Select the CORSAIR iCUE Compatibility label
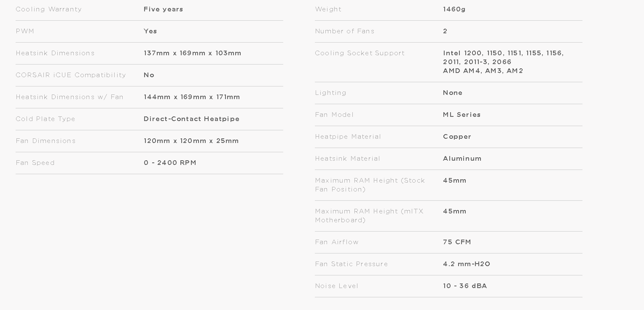The height and width of the screenshot is (310, 644). [71, 75]
